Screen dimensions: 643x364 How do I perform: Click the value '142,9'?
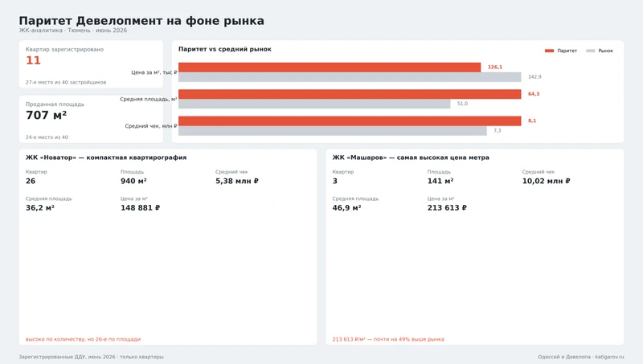pos(534,77)
